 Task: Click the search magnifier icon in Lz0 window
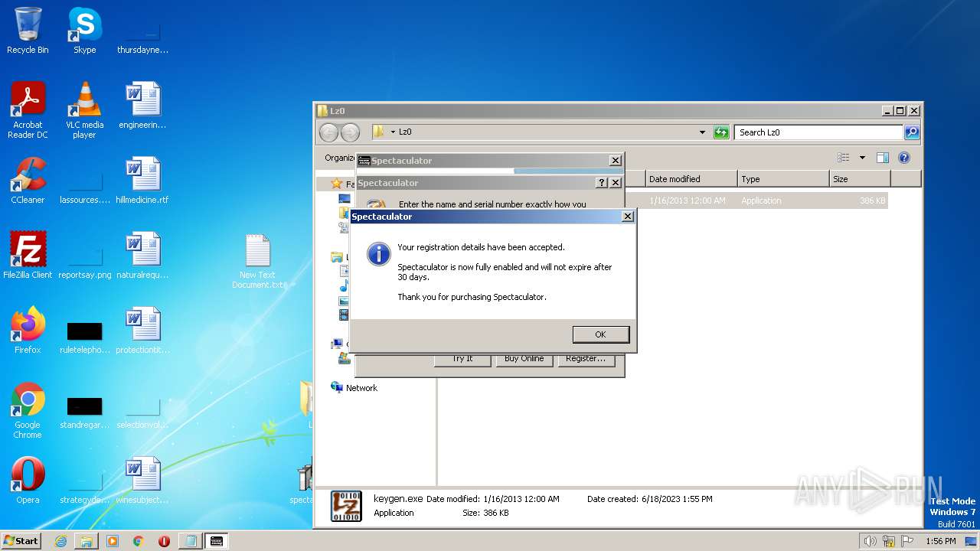pyautogui.click(x=911, y=132)
